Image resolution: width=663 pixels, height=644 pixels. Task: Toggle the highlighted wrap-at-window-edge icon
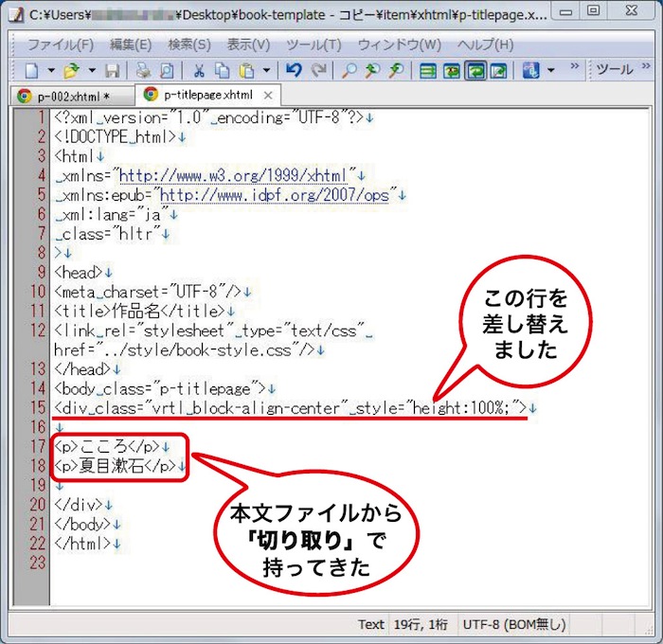(x=475, y=71)
